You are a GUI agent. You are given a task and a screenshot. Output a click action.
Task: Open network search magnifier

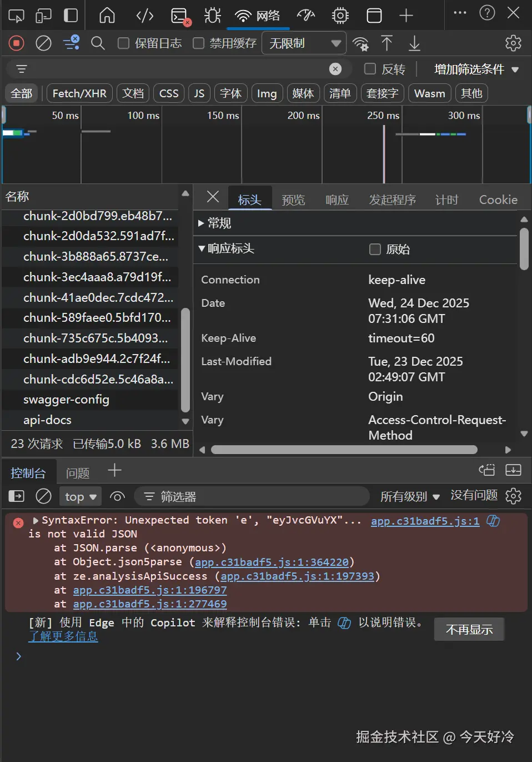pyautogui.click(x=98, y=43)
